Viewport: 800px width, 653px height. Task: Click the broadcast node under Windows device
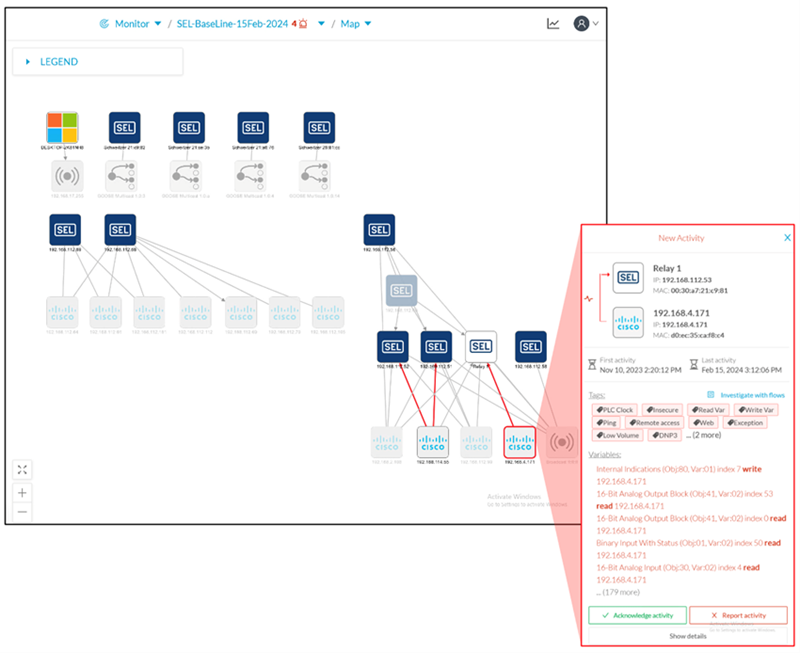(x=65, y=176)
